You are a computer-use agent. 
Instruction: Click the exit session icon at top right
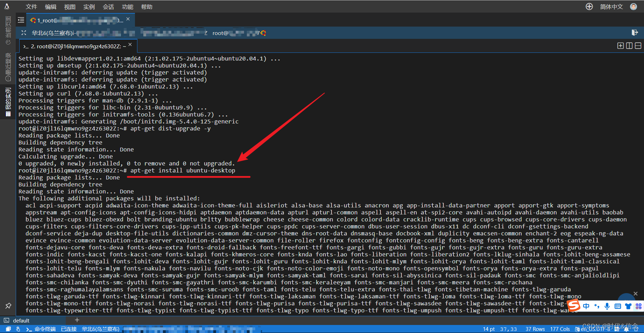coord(635,33)
